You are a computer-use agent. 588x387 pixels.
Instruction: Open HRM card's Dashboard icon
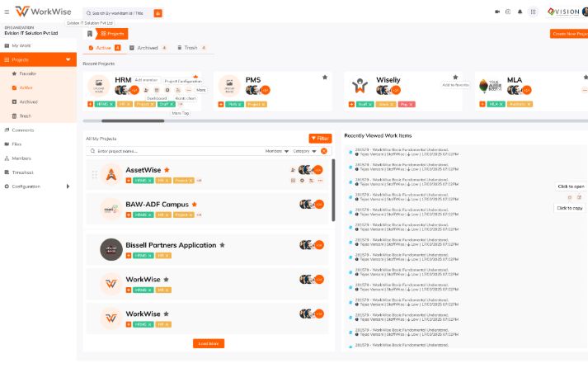tap(157, 90)
